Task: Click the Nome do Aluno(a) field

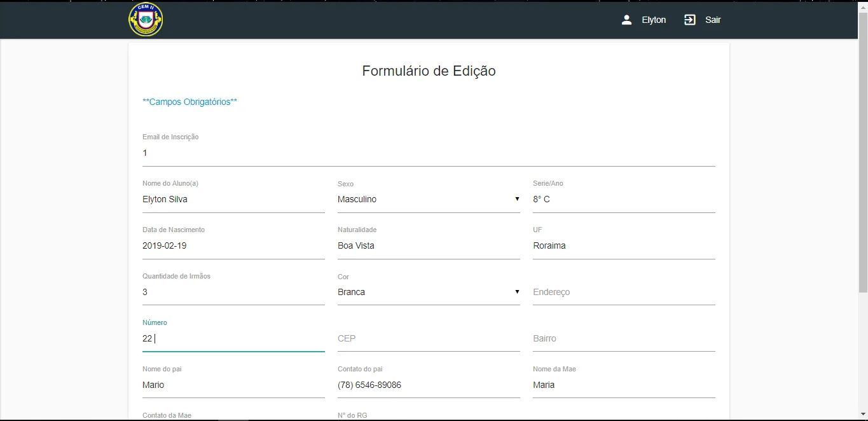Action: (233, 200)
